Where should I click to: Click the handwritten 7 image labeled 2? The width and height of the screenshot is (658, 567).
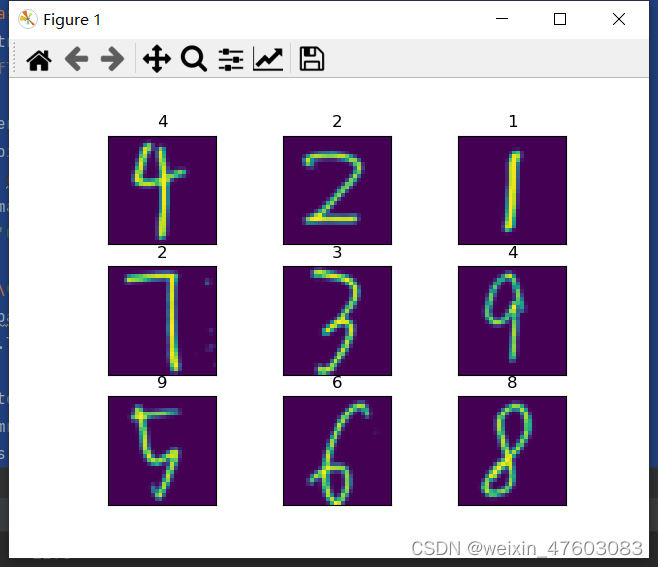[x=162, y=321]
